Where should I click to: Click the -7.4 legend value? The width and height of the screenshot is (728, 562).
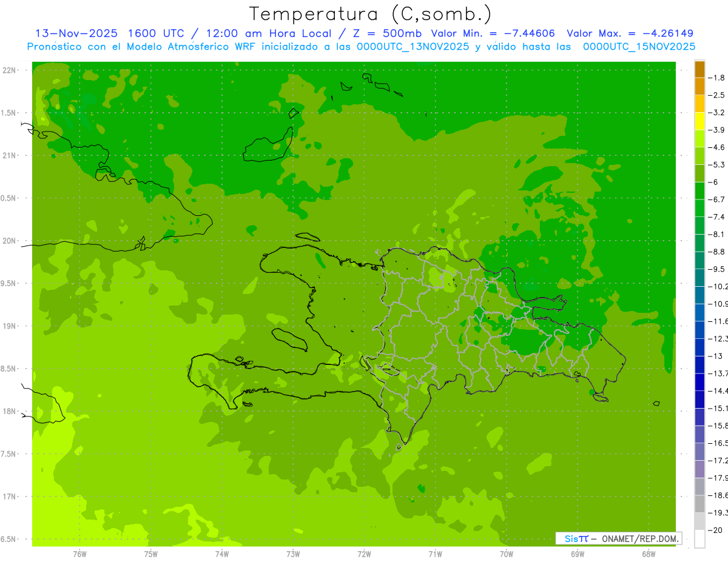pos(718,217)
